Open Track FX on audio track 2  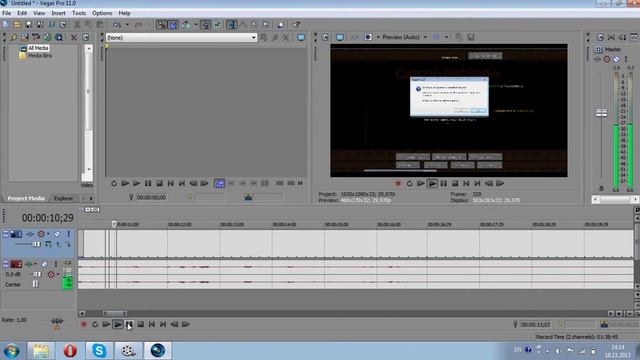[29, 264]
